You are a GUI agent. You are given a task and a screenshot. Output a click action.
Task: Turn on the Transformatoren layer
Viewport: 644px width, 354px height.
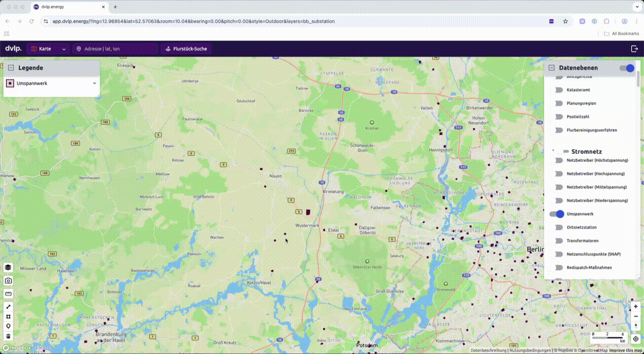point(558,241)
